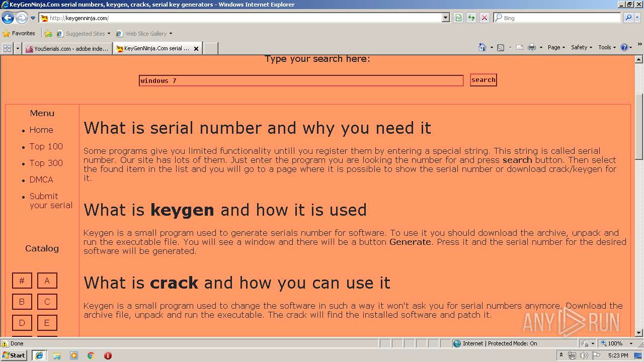Open the Suggested Sites dropdown
Viewport: 644px width, 362px height.
click(x=83, y=34)
